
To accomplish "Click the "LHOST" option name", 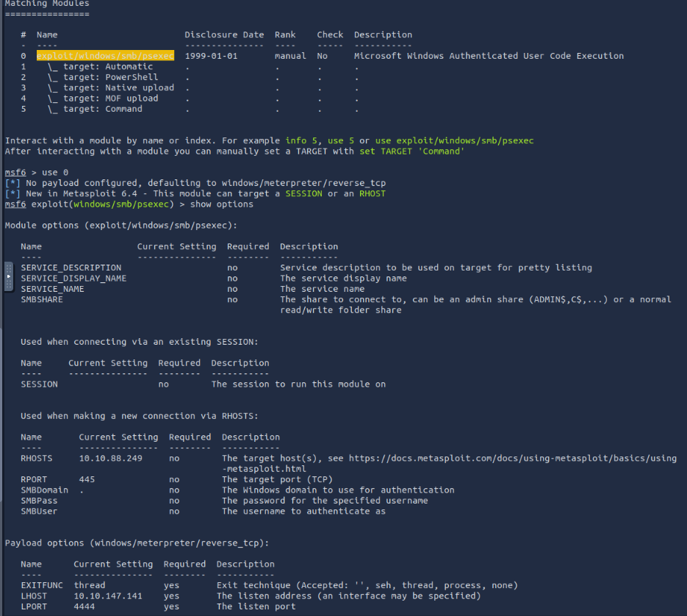I will pos(35,596).
